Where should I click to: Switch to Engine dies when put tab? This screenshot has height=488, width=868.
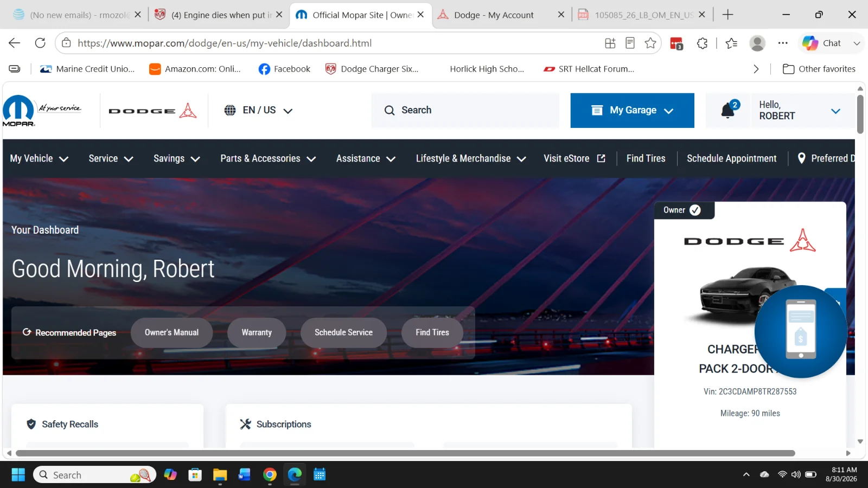click(217, 15)
